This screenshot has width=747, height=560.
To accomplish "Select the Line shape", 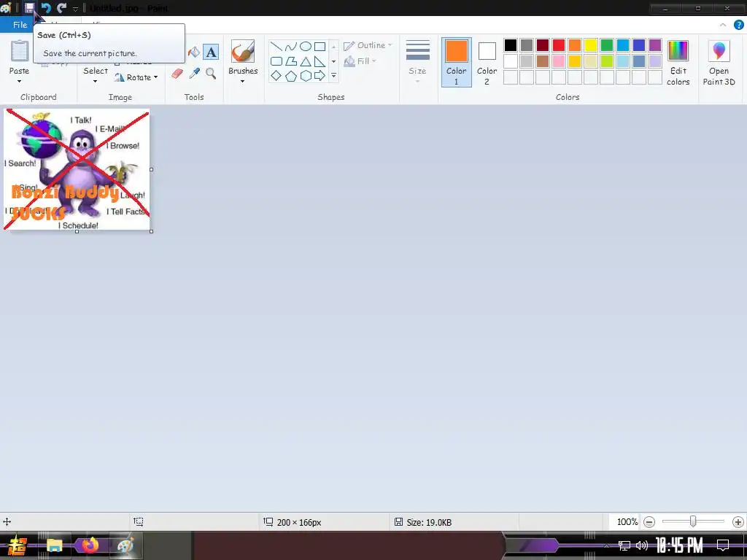I will 276,46.
